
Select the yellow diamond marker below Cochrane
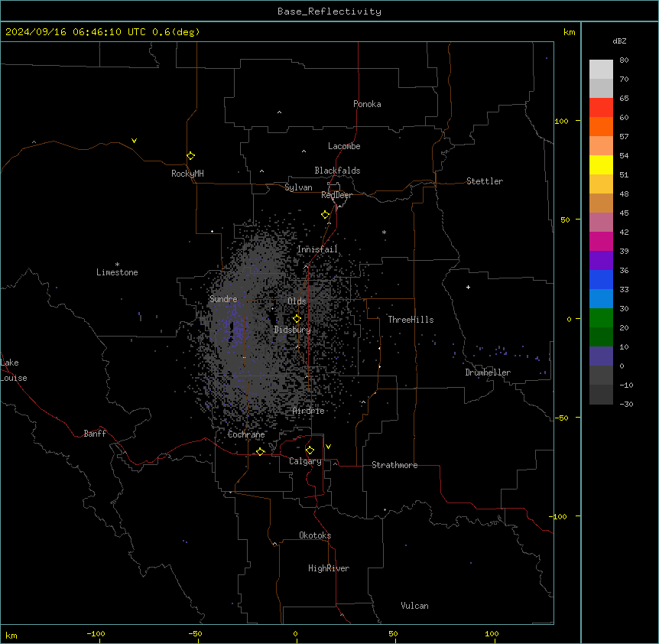tap(261, 452)
